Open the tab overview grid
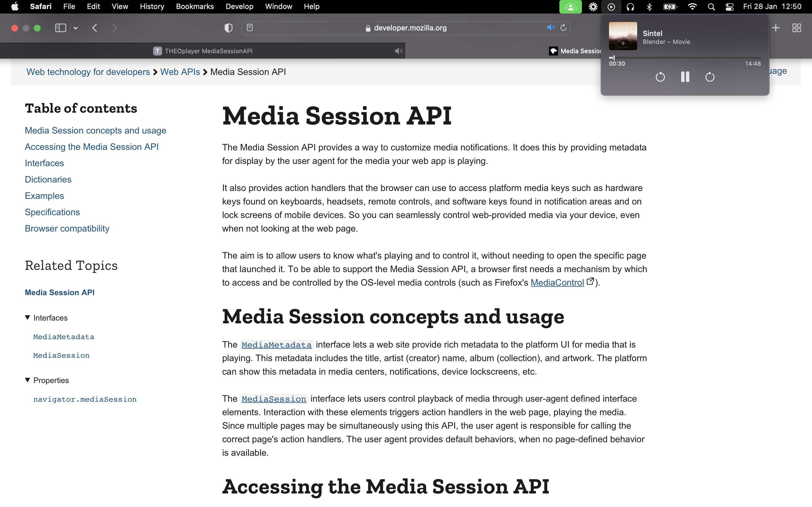 [797, 28]
